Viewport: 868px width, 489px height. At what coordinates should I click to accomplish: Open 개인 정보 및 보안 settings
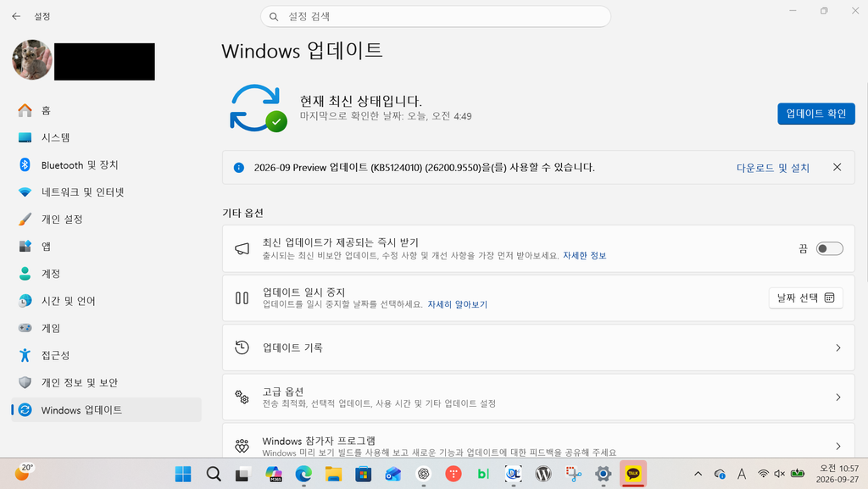(105, 382)
